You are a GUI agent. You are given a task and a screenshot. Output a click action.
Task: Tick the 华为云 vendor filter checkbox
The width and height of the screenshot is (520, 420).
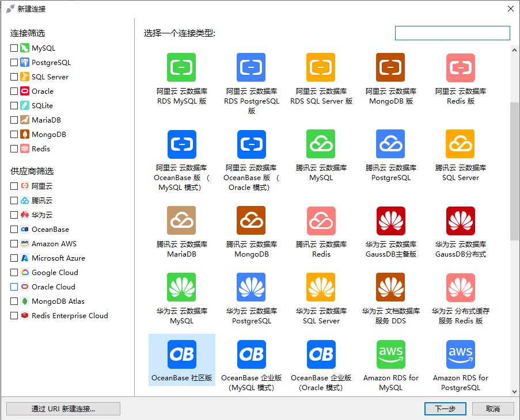pos(14,215)
